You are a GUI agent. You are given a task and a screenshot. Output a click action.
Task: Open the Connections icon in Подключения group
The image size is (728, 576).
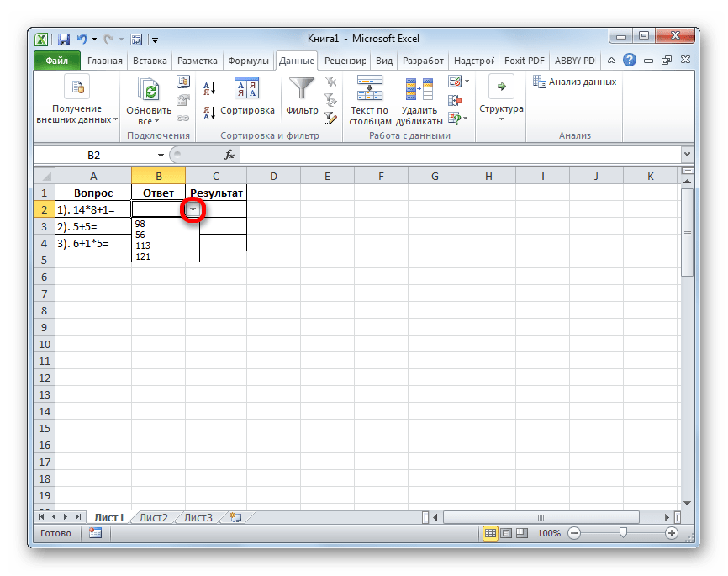coord(183,82)
